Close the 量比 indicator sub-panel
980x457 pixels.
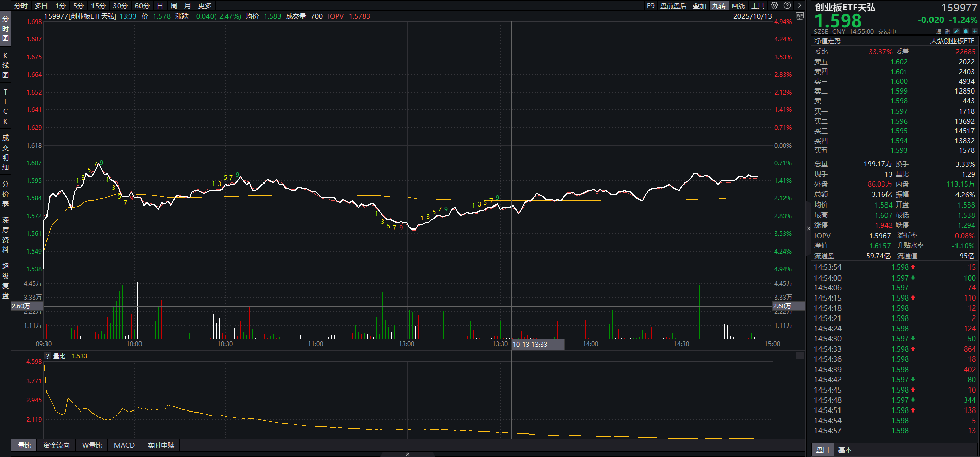click(800, 356)
